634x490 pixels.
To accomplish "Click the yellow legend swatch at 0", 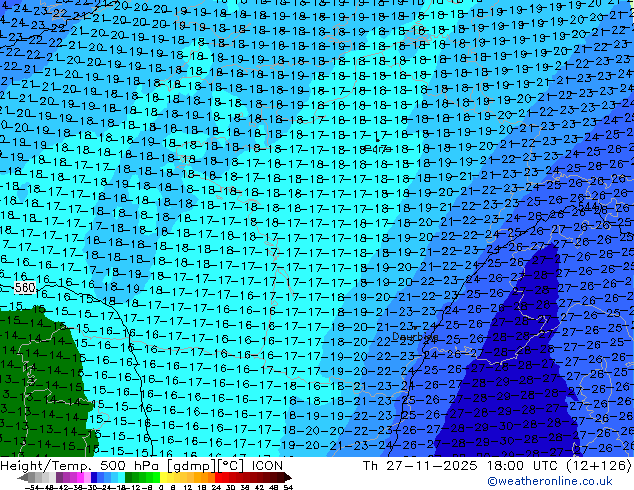I will click(x=163, y=478).
